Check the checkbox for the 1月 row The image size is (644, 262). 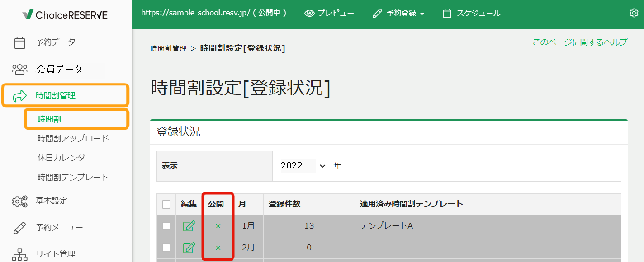(166, 226)
